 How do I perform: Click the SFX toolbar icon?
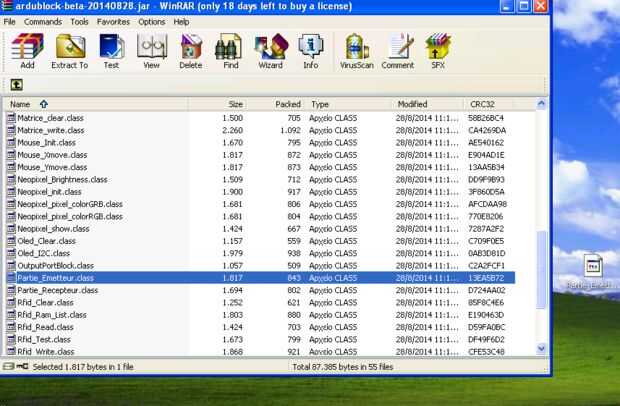438,51
